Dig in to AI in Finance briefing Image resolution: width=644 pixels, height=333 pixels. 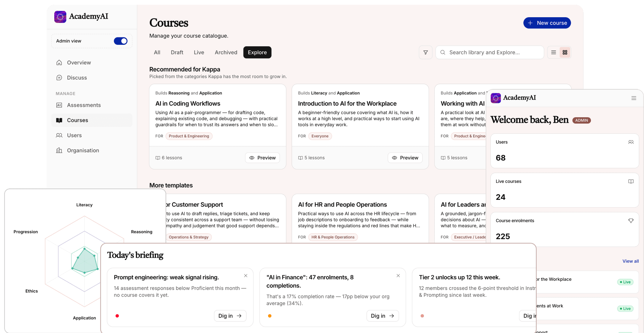click(x=382, y=316)
